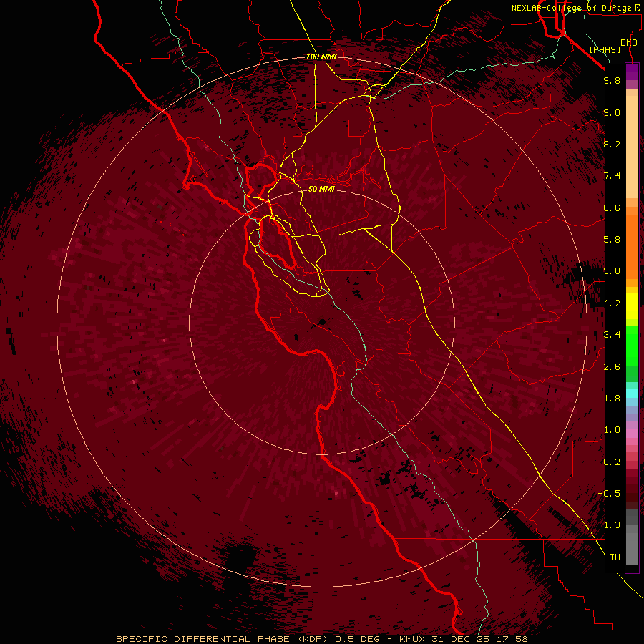
Task: Click the 1.0 scale value
Action: click(612, 430)
